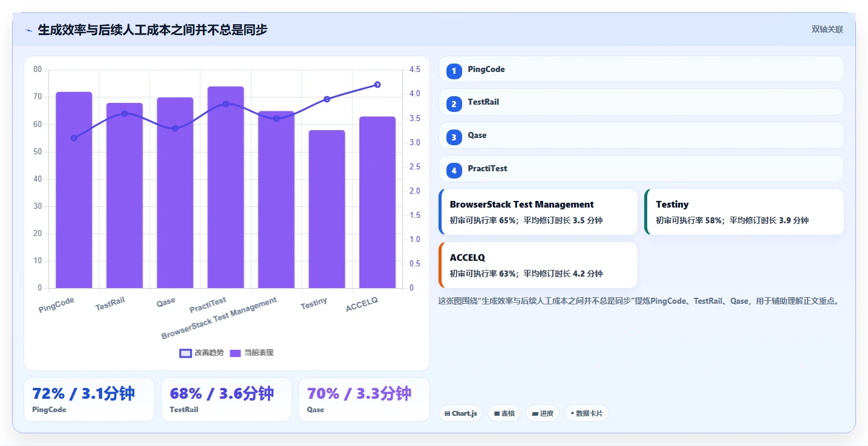Open the ACCELQ detail card
Viewport: 868px width, 446px height.
tap(538, 265)
